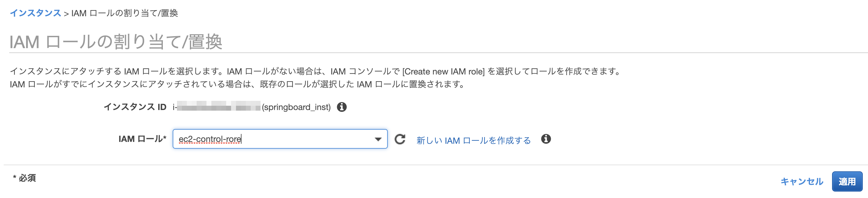Click the current-page breadcrumb text after インスタンス
The image size is (868, 198).
point(124,13)
